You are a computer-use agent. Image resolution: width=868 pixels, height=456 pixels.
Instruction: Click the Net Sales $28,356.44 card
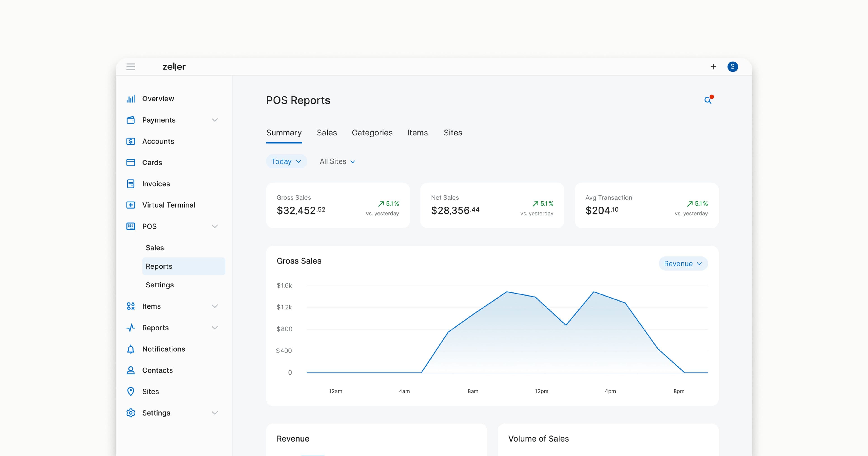[492, 205]
